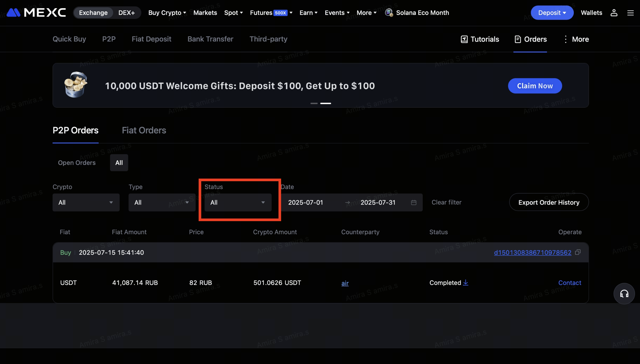Click the 2025-07-01 start date field

(x=306, y=202)
